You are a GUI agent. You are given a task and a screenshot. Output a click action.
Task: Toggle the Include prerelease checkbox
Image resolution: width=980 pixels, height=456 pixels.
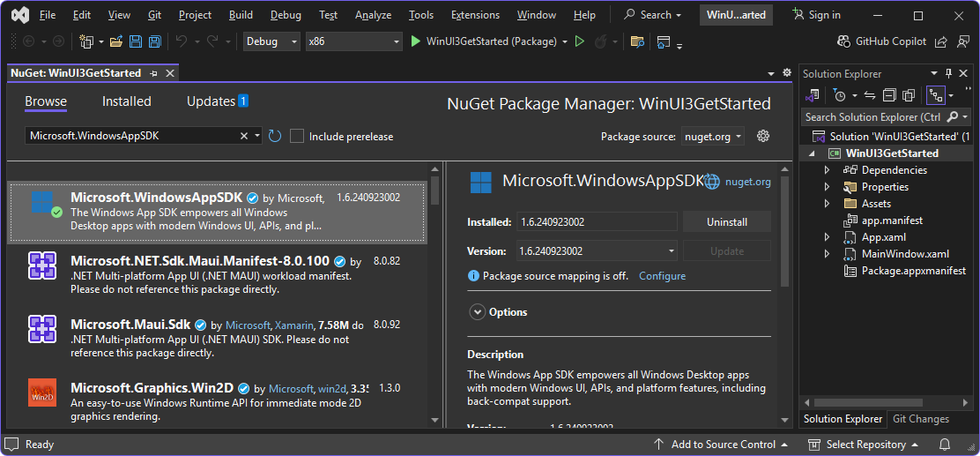(x=297, y=136)
